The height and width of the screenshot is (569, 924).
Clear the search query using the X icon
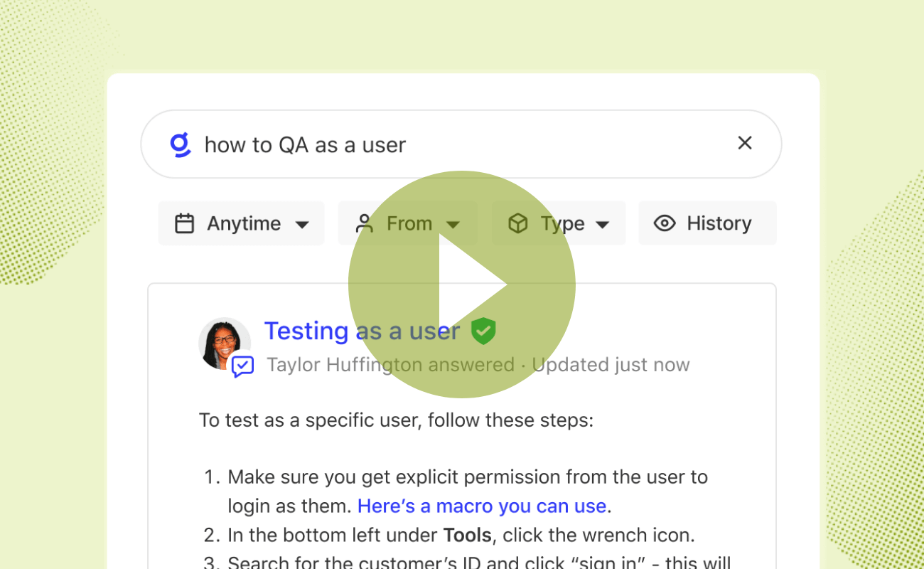[744, 143]
